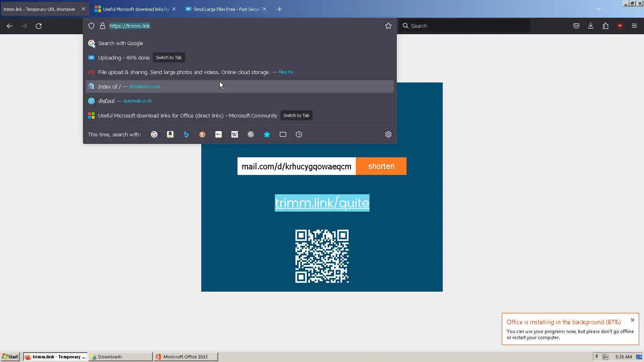Click the orange shorten button
Screen dimensions: 644x362
pos(381,166)
